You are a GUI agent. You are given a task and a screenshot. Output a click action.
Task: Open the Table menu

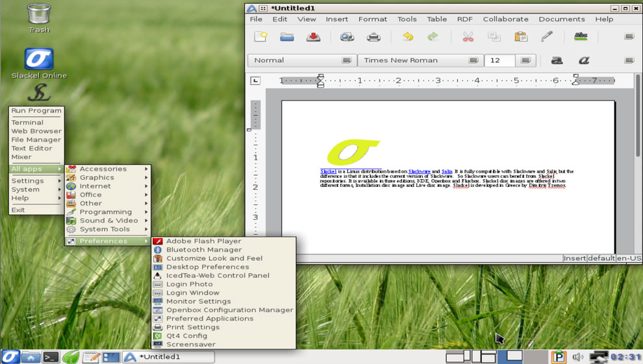[x=436, y=19]
